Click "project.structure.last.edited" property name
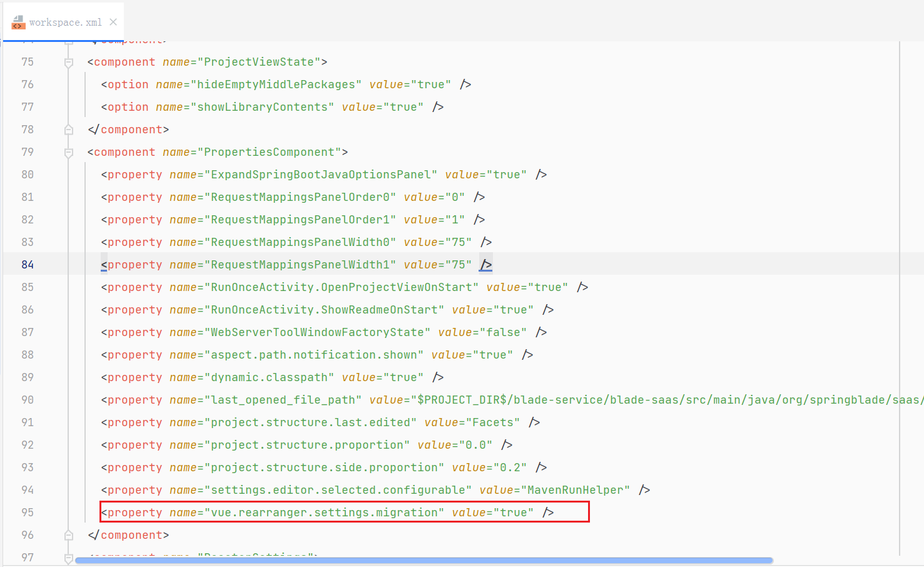The image size is (924, 567). (x=310, y=422)
